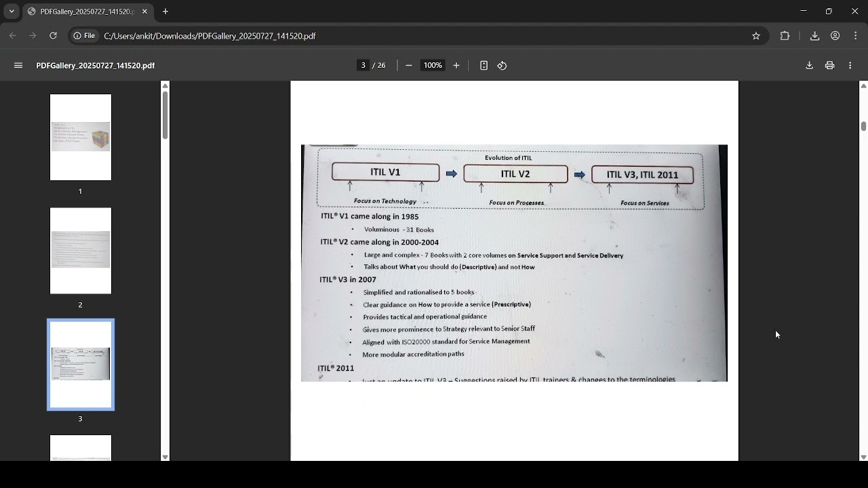The width and height of the screenshot is (868, 488).
Task: Zoom out with the minus button
Action: point(409,66)
